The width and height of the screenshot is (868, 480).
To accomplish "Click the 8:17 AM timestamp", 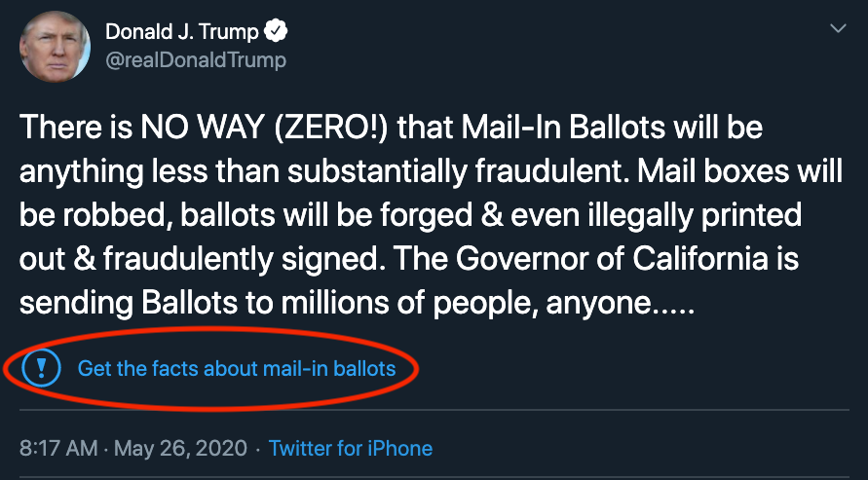I will click(58, 449).
